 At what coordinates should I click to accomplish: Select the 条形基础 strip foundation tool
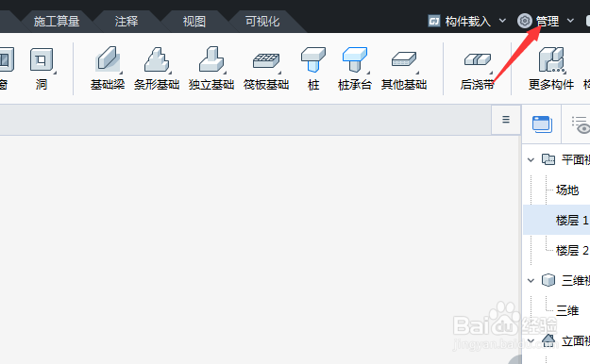157,68
